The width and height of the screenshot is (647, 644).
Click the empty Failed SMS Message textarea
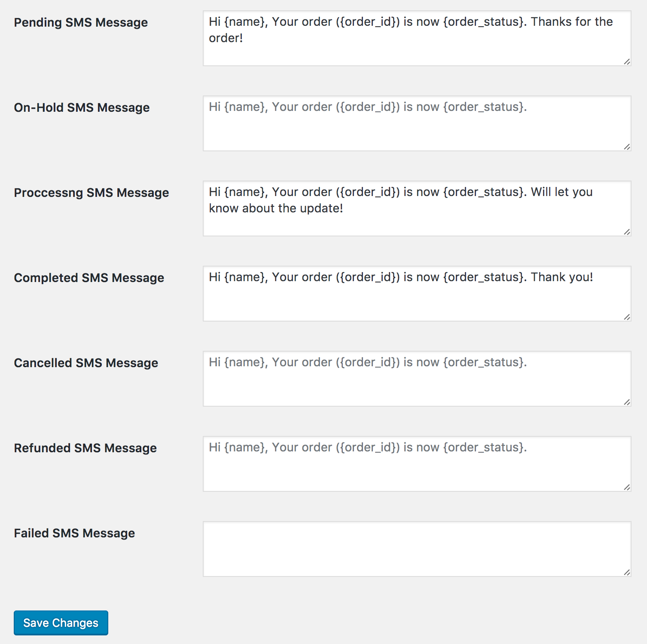[417, 549]
